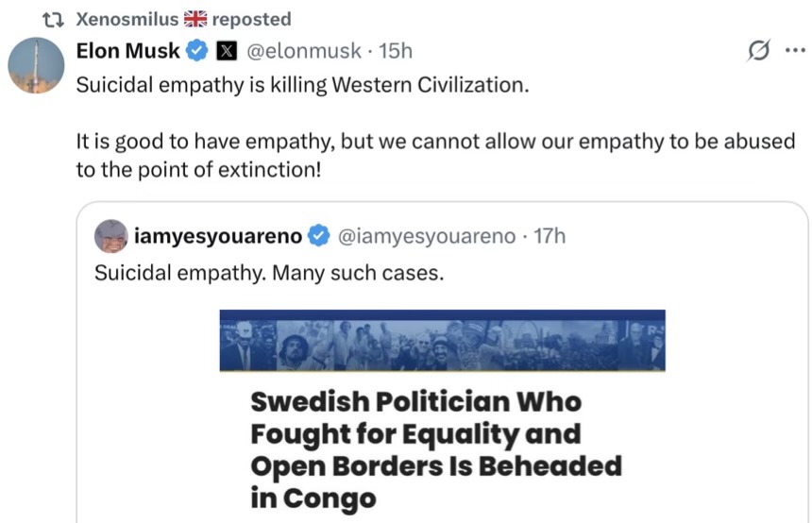Click the 'Suicidal empathy is killing Western Civilization' text
Viewport: 812px width, 523px height.
click(x=302, y=84)
